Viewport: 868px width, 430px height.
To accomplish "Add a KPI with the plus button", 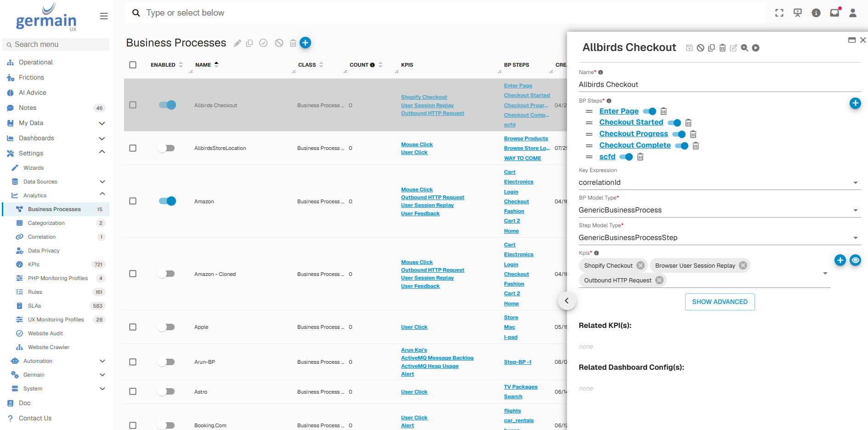I will [840, 260].
